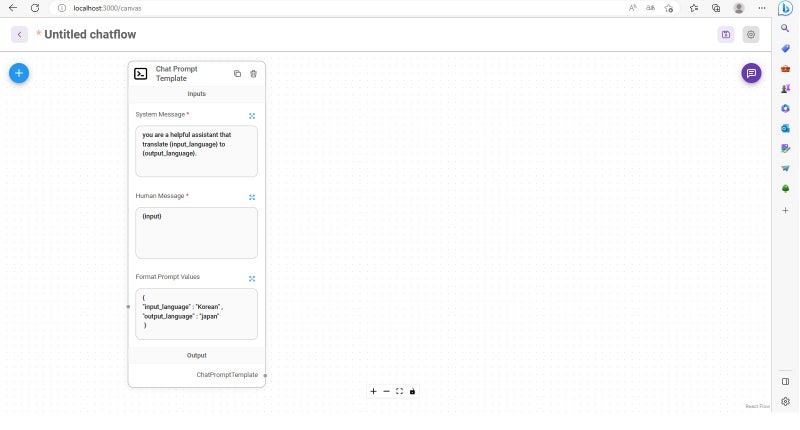800x430 pixels.
Task: Zoom in on the canvas
Action: point(373,391)
